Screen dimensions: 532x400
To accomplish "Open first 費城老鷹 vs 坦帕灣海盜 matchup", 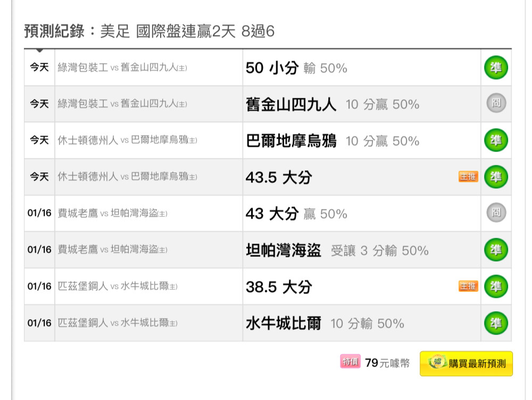I will pos(112,213).
